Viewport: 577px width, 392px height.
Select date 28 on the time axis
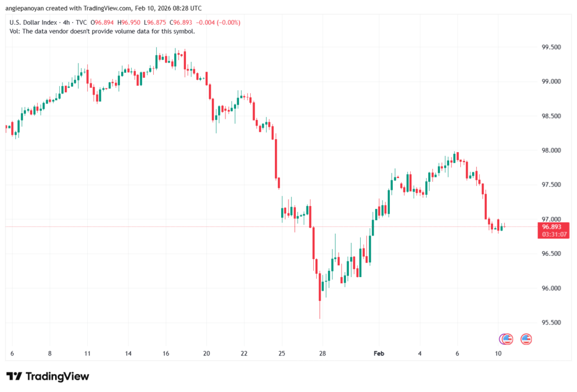[x=322, y=354]
